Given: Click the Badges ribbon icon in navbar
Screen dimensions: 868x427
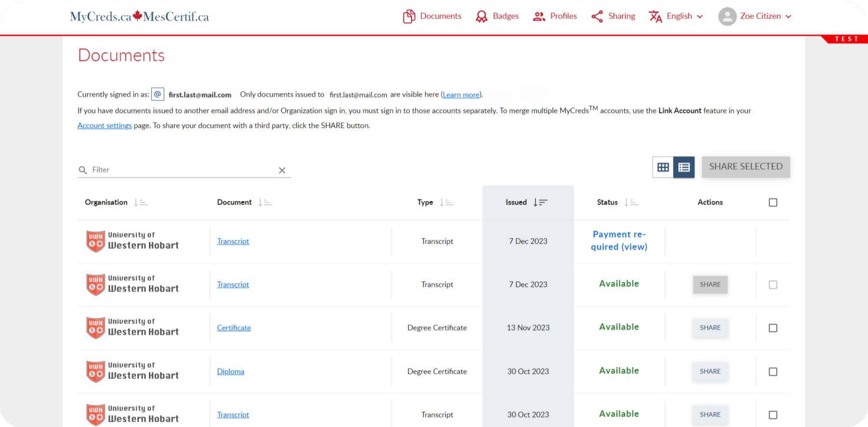Looking at the screenshot, I should (481, 16).
